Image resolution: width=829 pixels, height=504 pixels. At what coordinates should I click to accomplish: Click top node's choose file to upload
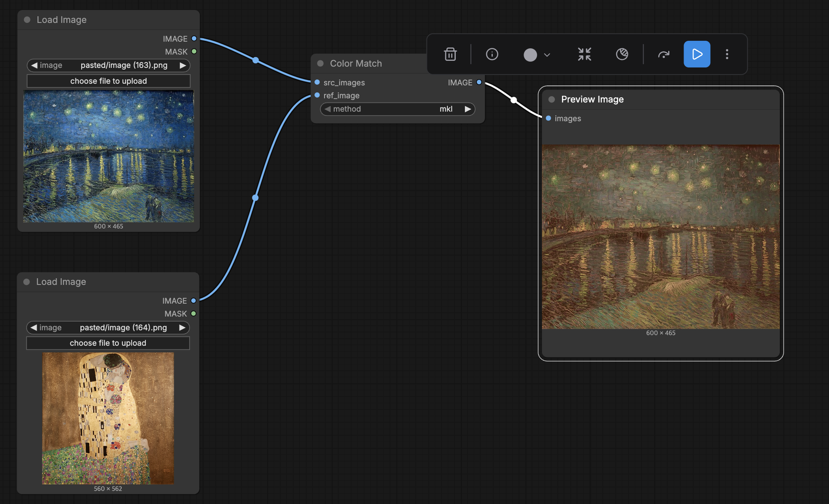[108, 81]
